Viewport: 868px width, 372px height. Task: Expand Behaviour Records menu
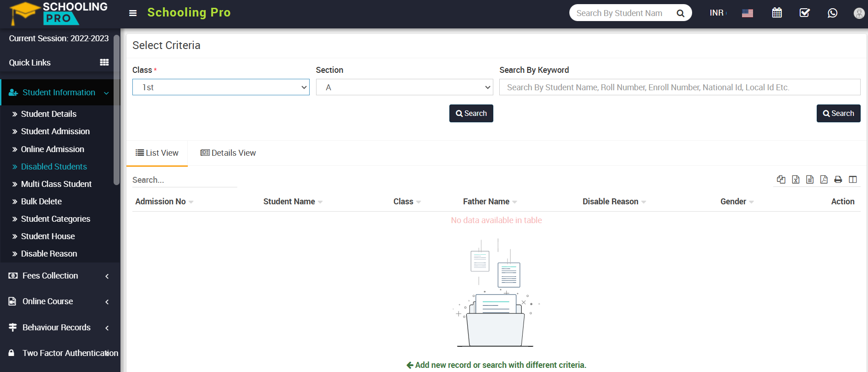click(107, 328)
